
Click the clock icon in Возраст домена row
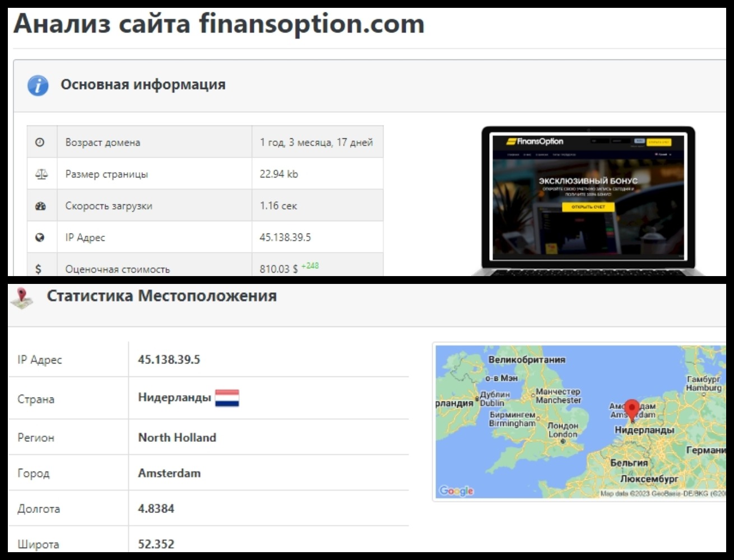40,142
